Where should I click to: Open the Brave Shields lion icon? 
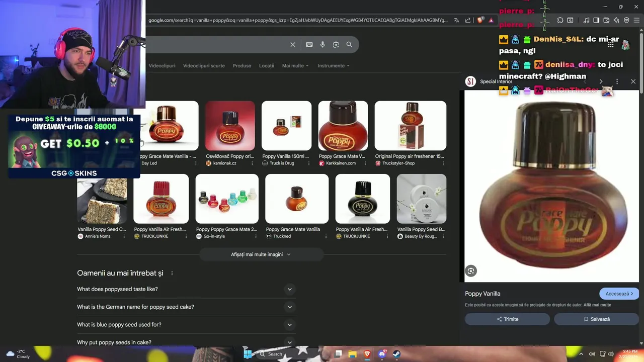tap(480, 20)
